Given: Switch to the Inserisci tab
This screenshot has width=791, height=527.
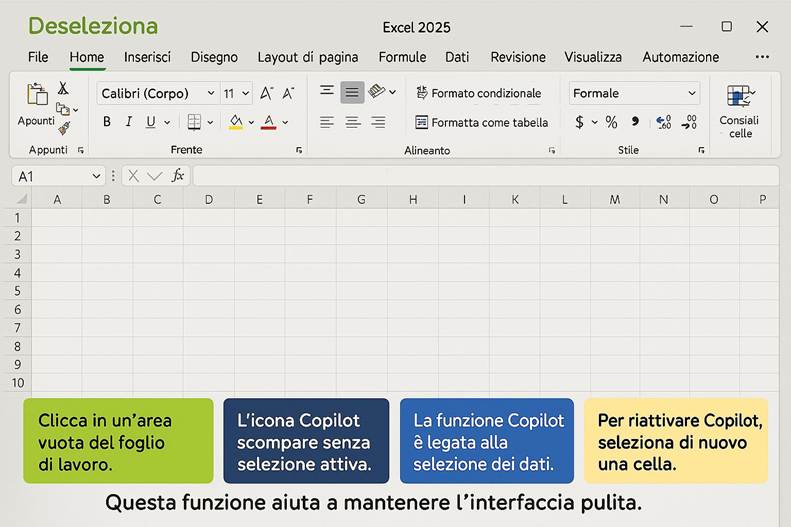Looking at the screenshot, I should pos(147,57).
